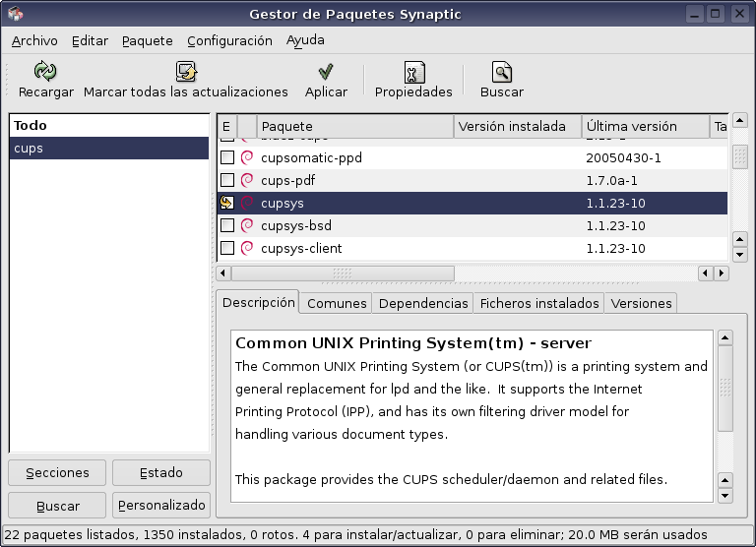Click the Common UNIX Printing System heading
The image size is (756, 547).
tap(413, 343)
